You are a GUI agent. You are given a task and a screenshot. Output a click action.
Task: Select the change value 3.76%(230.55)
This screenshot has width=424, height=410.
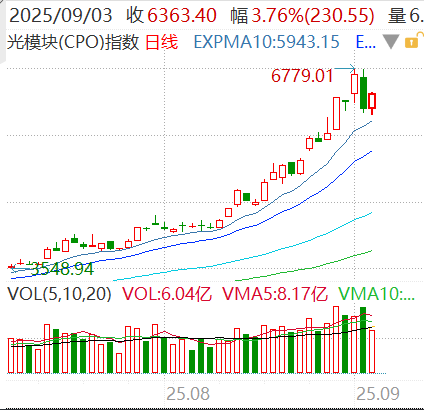pyautogui.click(x=313, y=16)
